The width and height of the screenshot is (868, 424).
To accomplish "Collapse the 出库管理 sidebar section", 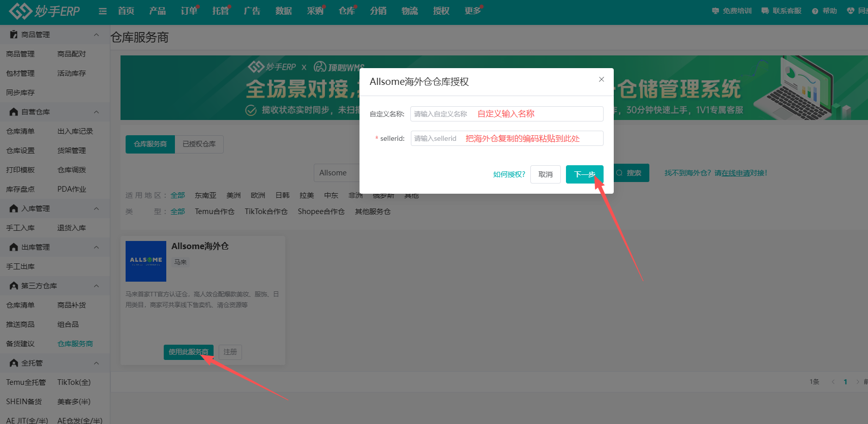I will [97, 247].
